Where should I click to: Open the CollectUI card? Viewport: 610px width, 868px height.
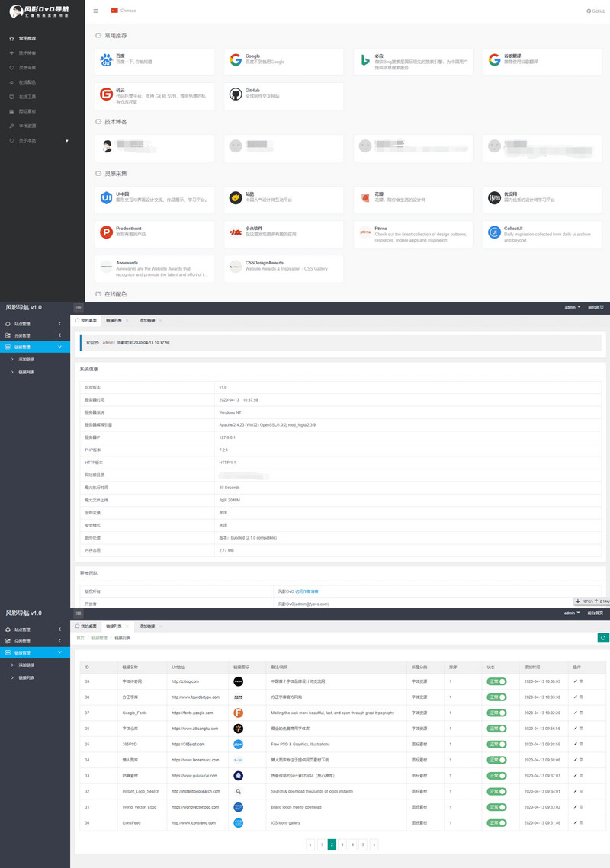(542, 234)
